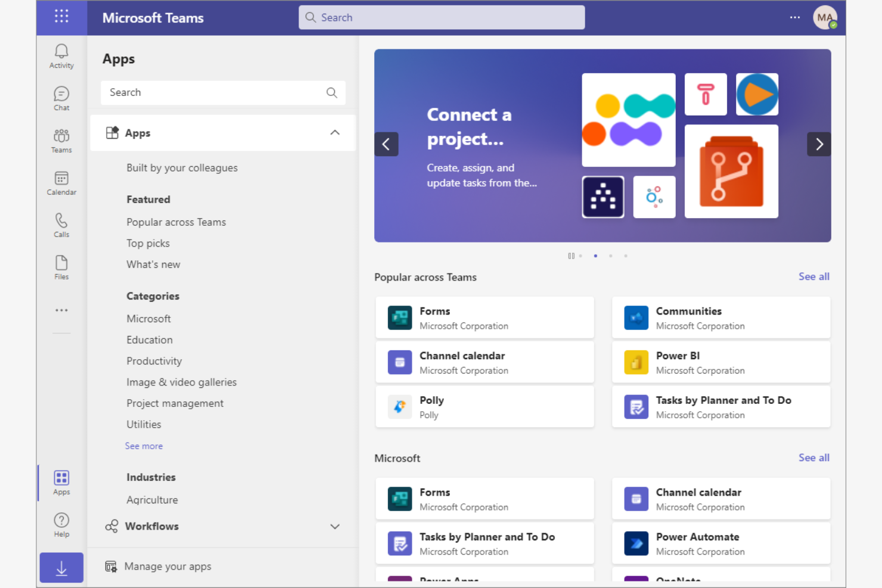Jump to the third banner slide dot
This screenshot has width=882, height=588.
pos(610,256)
